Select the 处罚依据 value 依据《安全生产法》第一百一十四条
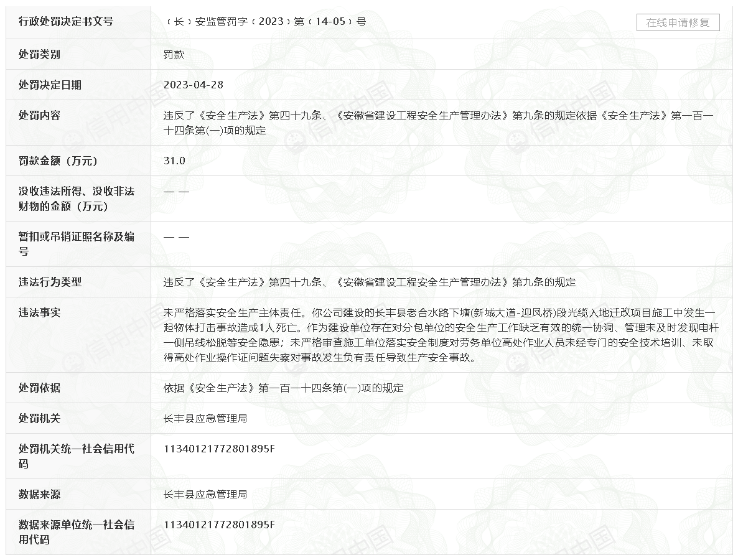The width and height of the screenshot is (738, 560). tap(283, 388)
